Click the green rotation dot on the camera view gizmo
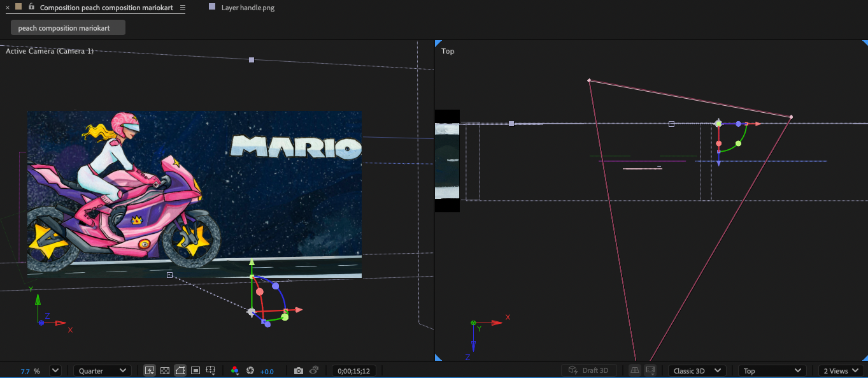868x378 pixels. pos(285,316)
